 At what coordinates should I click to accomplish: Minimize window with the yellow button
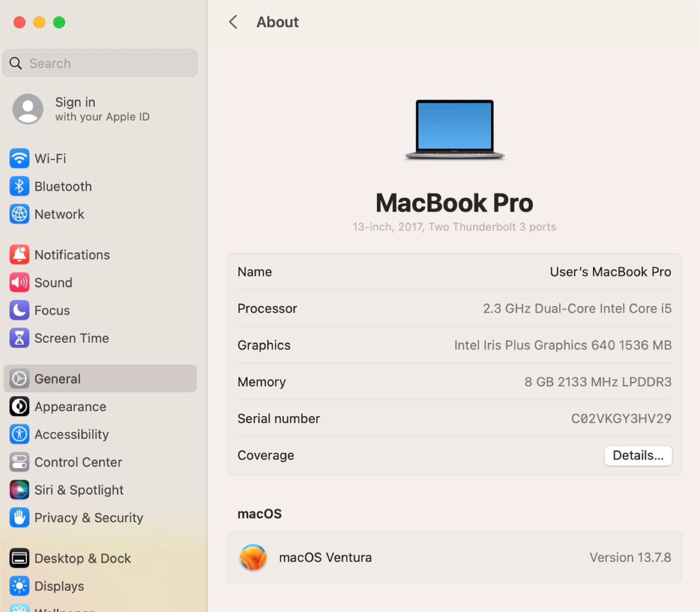coord(39,22)
